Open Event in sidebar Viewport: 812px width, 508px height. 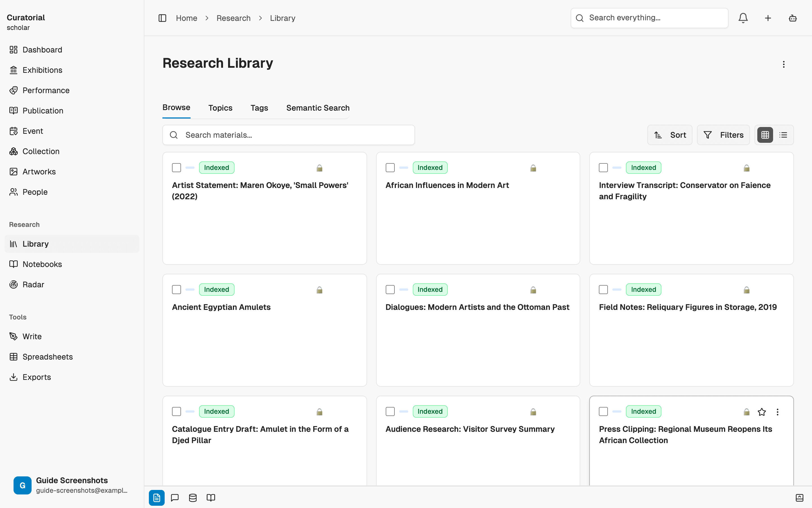click(x=72, y=131)
